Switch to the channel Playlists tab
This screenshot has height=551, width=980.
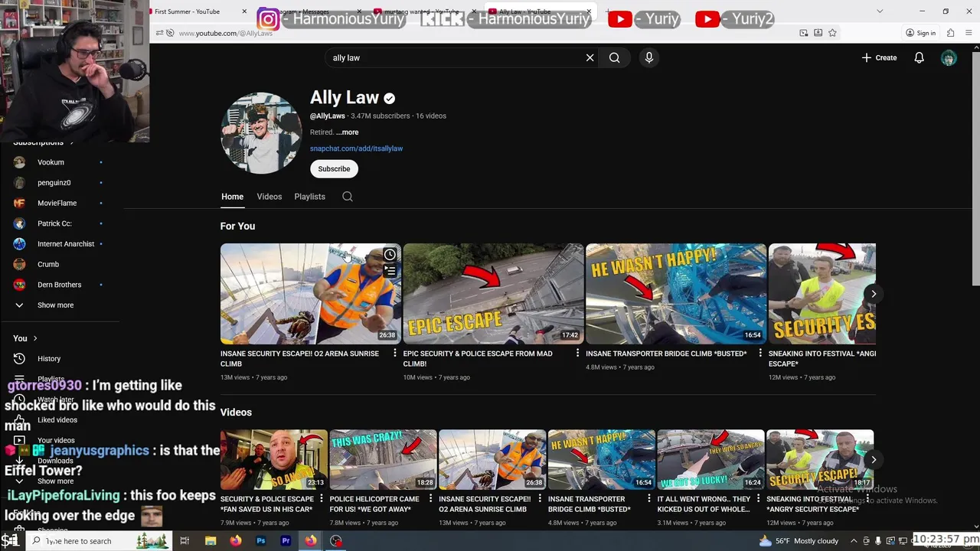[x=309, y=197]
